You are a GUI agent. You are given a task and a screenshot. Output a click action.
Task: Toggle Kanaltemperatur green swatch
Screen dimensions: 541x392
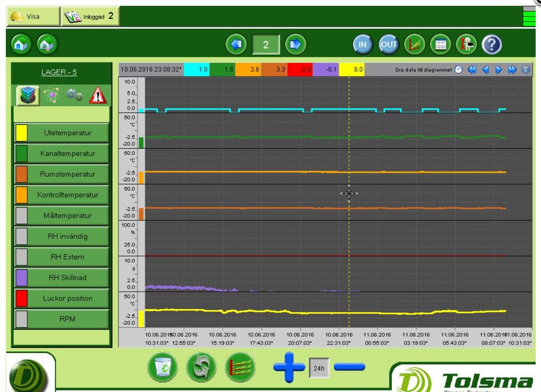[21, 154]
